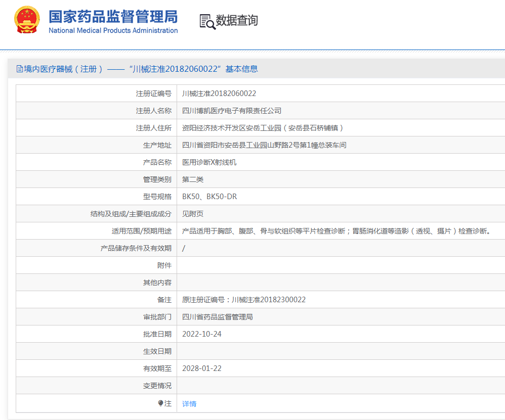
Task: Select model value BK50、BK50-DR
Action: [209, 197]
